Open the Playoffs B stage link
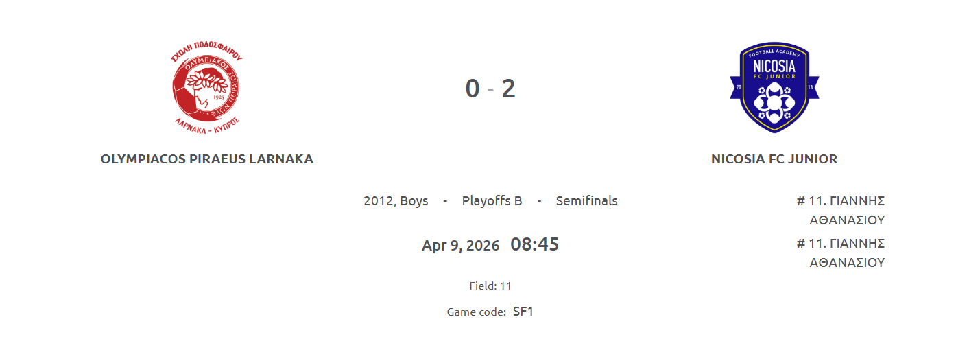This screenshot has width=980, height=361. (492, 201)
